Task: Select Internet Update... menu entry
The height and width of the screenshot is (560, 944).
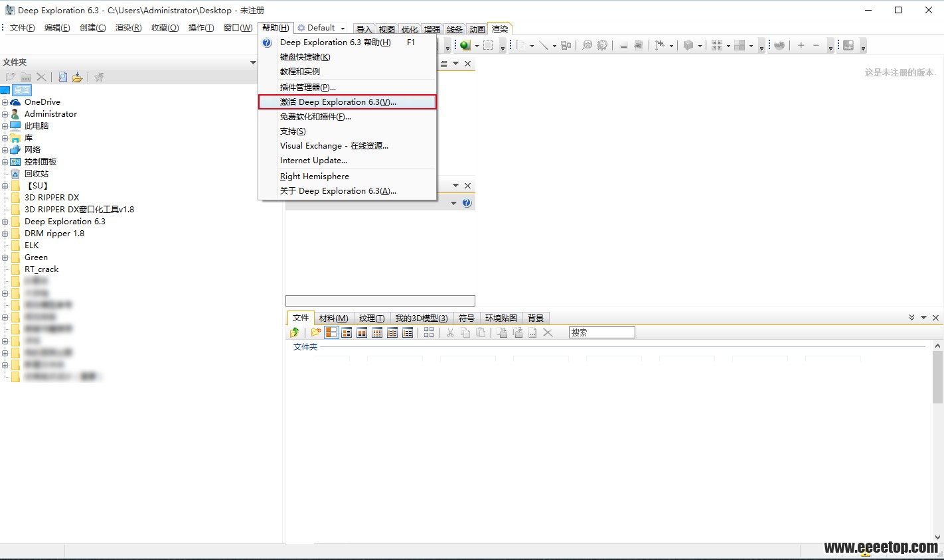Action: pos(347,161)
